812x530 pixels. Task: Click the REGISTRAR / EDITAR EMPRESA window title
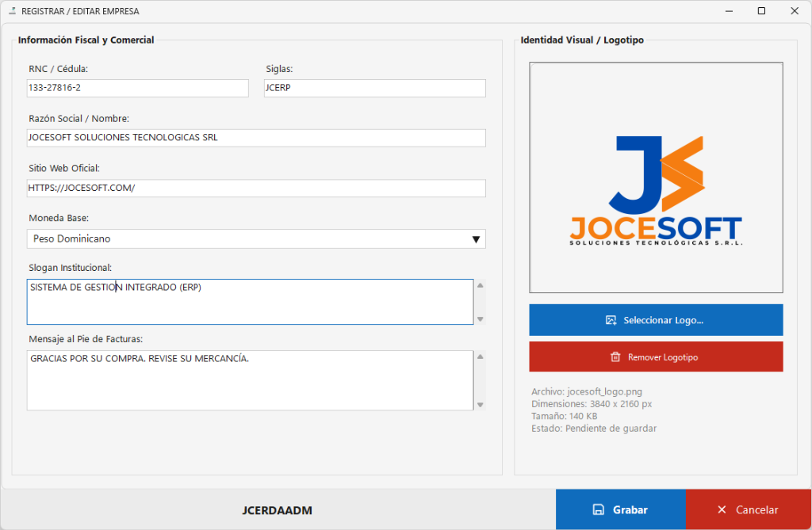[x=80, y=11]
